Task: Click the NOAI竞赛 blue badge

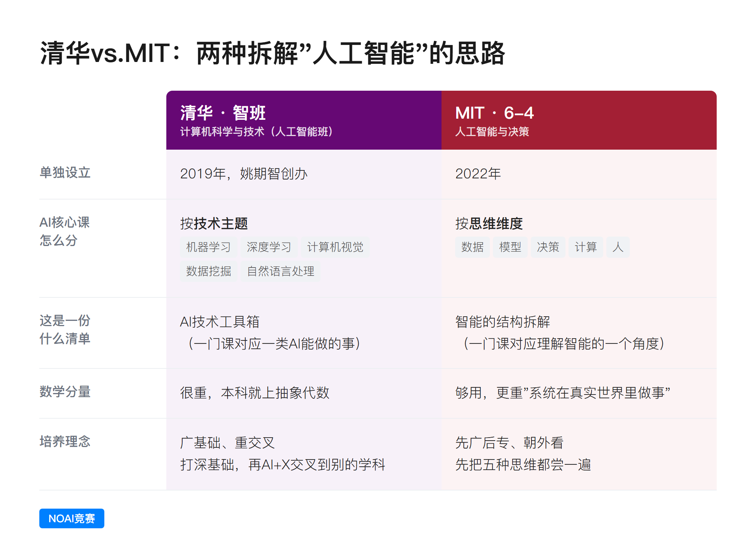Action: (x=72, y=518)
